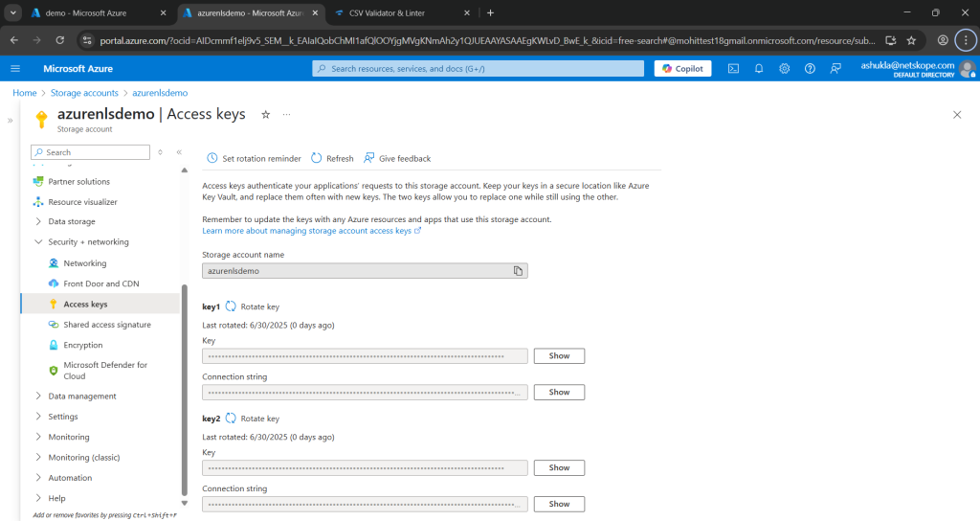Viewport: 980px width, 521px height.
Task: Open portal settings gear
Action: pos(785,69)
